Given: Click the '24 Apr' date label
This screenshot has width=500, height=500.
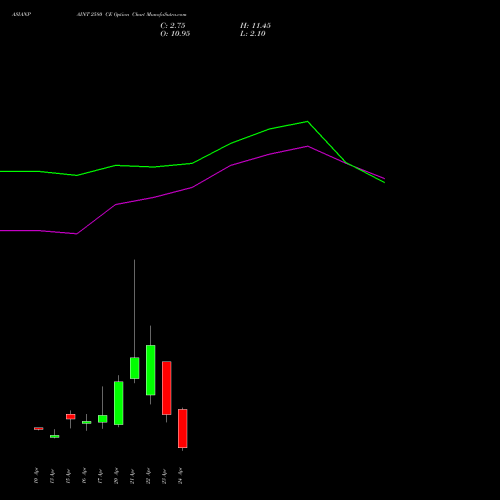Looking at the screenshot, I should click(180, 476).
